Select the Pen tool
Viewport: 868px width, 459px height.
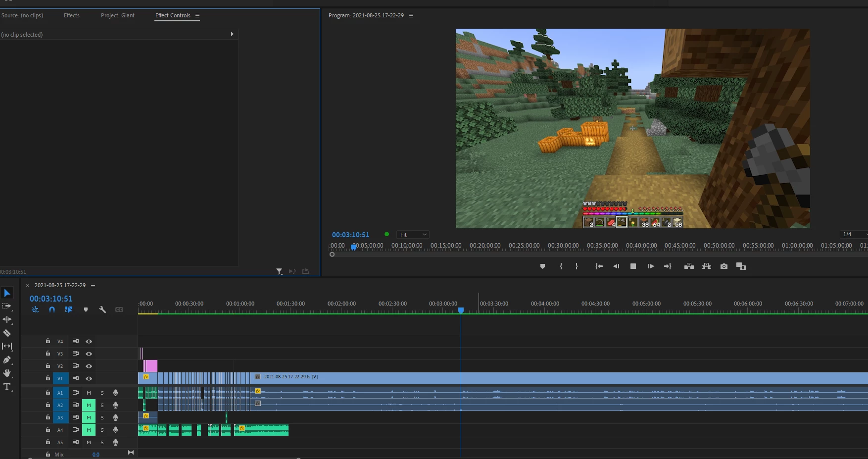pyautogui.click(x=7, y=359)
